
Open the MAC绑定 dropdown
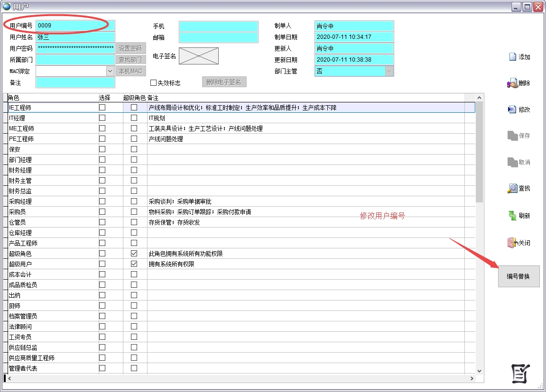click(110, 71)
